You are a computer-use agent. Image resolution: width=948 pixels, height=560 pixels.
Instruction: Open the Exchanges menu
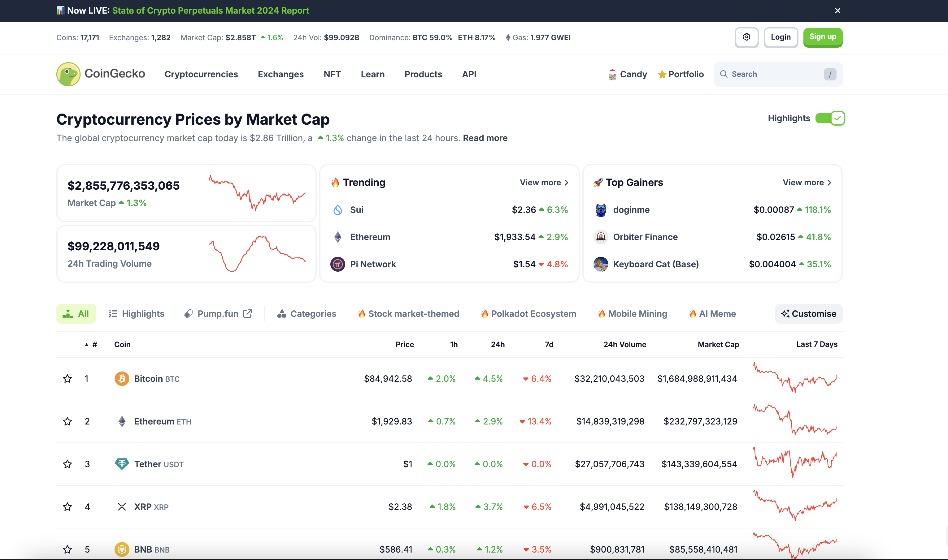point(280,74)
